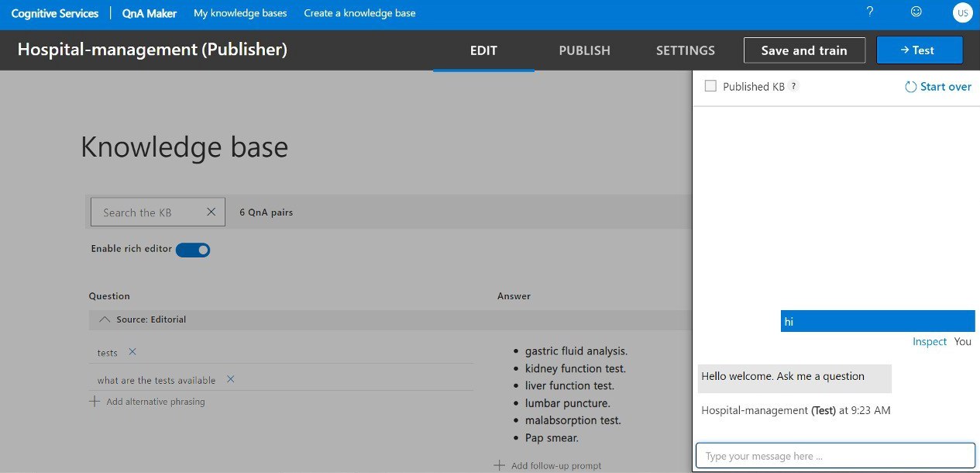Select 'what are the tests available' question
This screenshot has width=980, height=473.
click(156, 380)
